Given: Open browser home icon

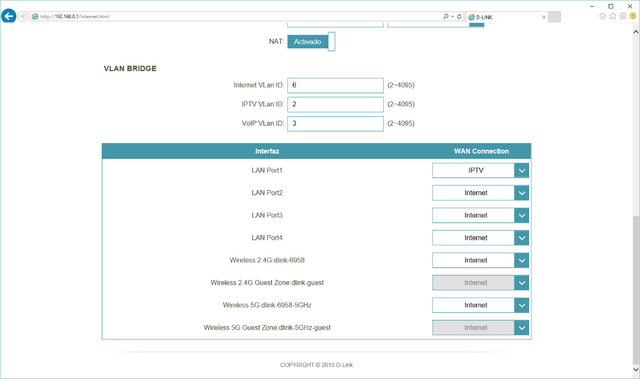Looking at the screenshot, I should (x=602, y=16).
